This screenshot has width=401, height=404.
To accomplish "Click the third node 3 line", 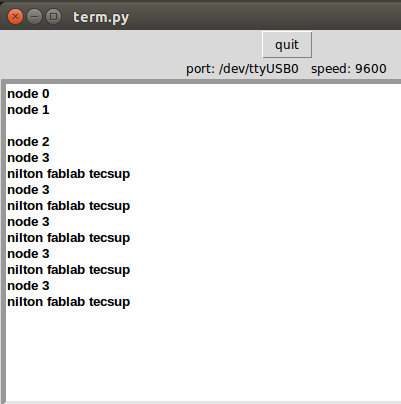I will (28, 222).
